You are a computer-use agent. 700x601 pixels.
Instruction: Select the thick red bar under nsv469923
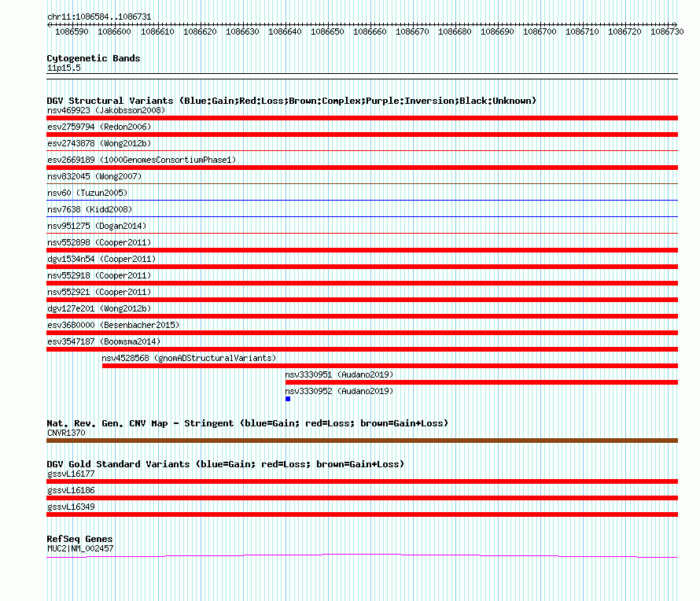[x=362, y=118]
